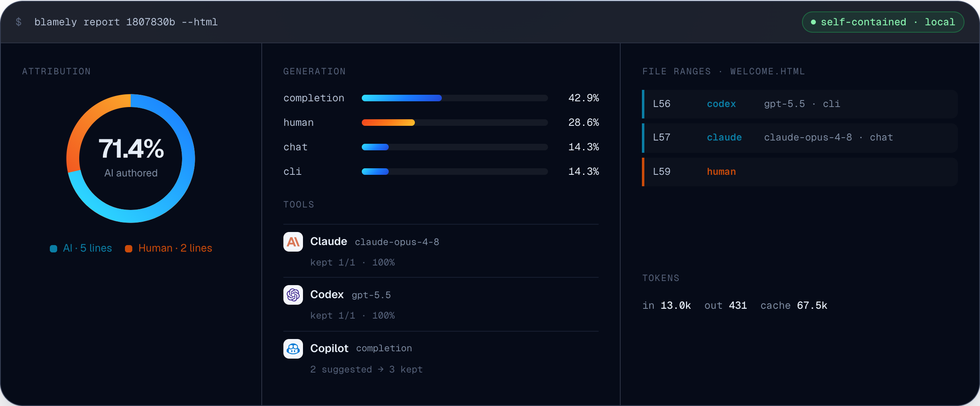Screen dimensions: 980x406
Task: Click the Codex tool logo icon
Action: tap(293, 295)
